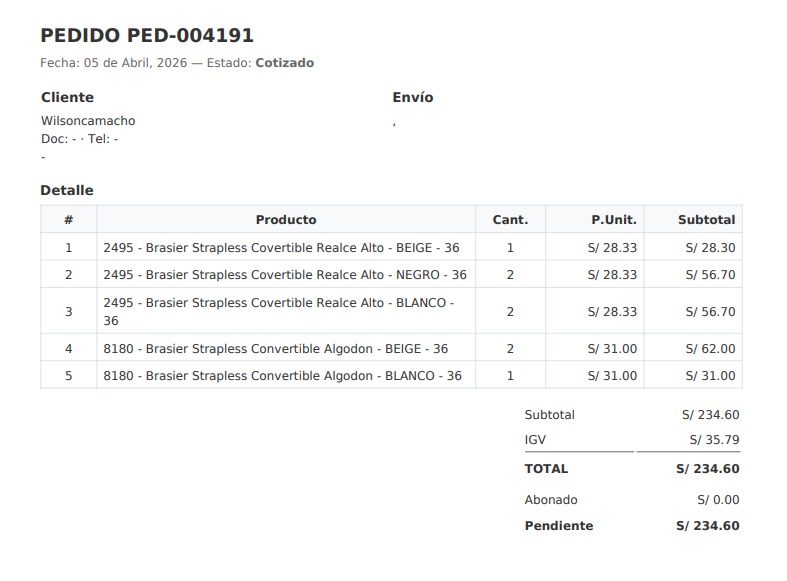
Task: Select the P.Unit. column header
Action: 613,220
